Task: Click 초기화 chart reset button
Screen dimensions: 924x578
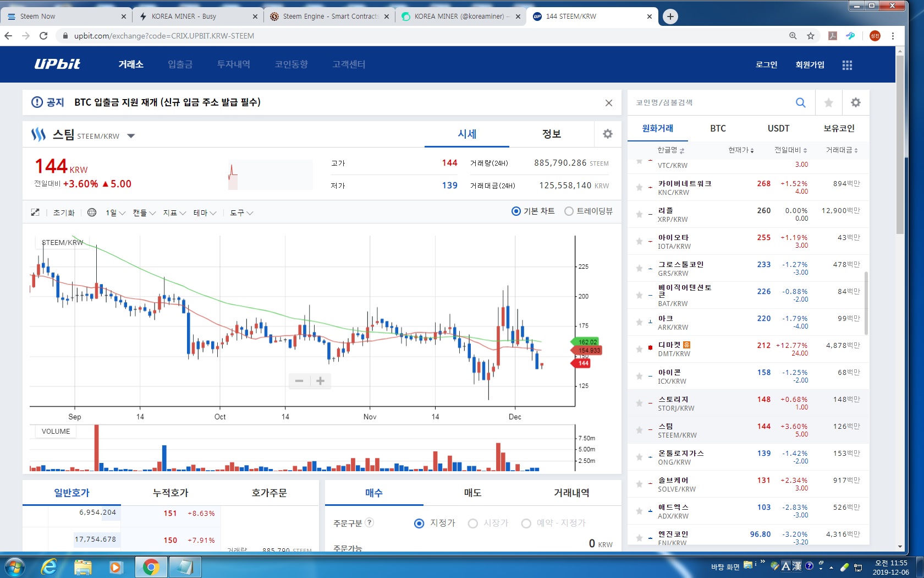Action: click(64, 212)
